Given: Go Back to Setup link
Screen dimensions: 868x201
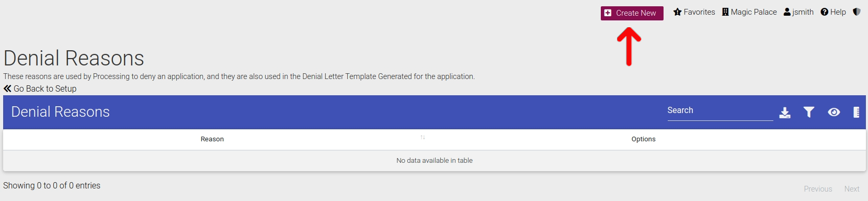Looking at the screenshot, I should [x=40, y=88].
